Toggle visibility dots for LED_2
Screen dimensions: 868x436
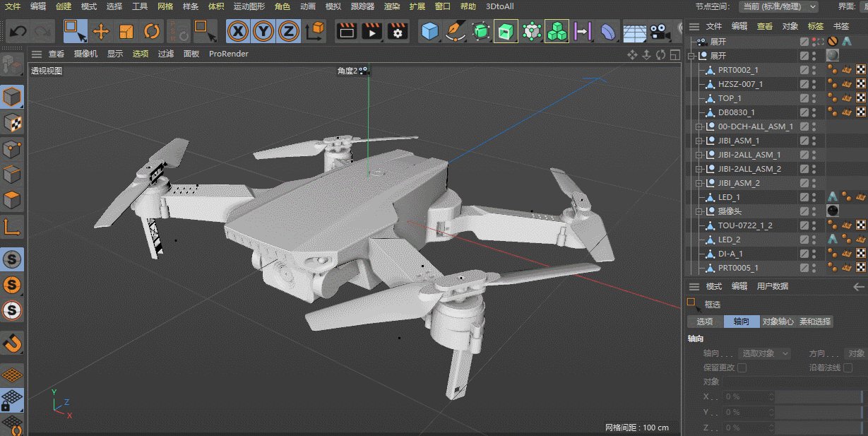click(x=814, y=240)
